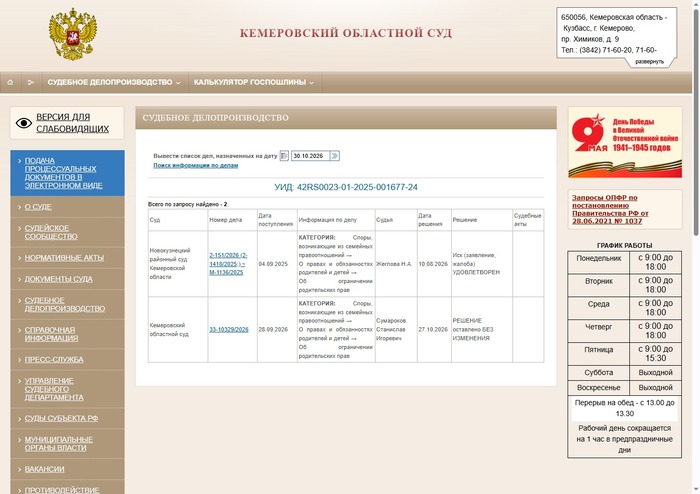Screen dimensions: 700x494
Task: Open СУДЕБНОЕ ДЕЛОПРОИЗВОДСТВО sidebar item
Action: tap(65, 304)
